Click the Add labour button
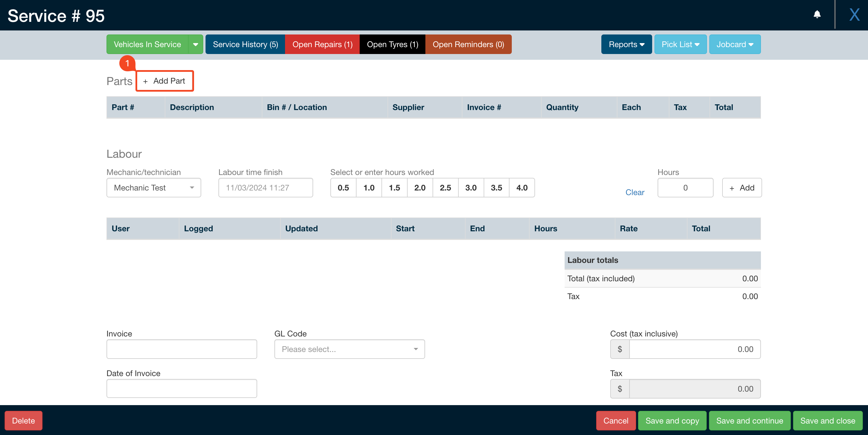This screenshot has height=435, width=868. 742,188
